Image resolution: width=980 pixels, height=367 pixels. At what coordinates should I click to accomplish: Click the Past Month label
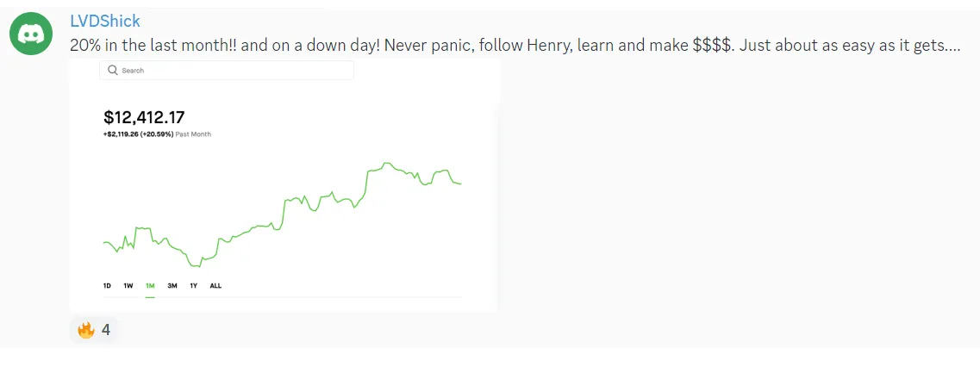[193, 134]
